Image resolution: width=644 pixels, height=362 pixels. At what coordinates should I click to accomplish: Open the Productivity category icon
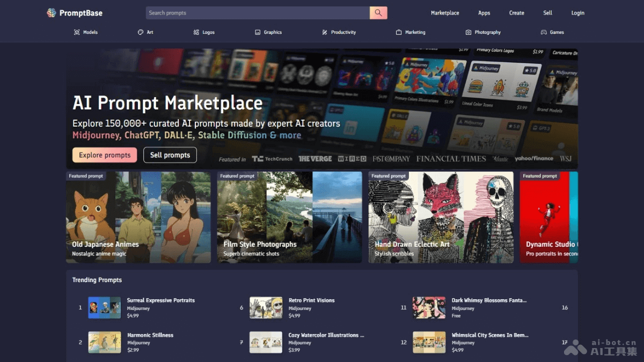tap(325, 32)
